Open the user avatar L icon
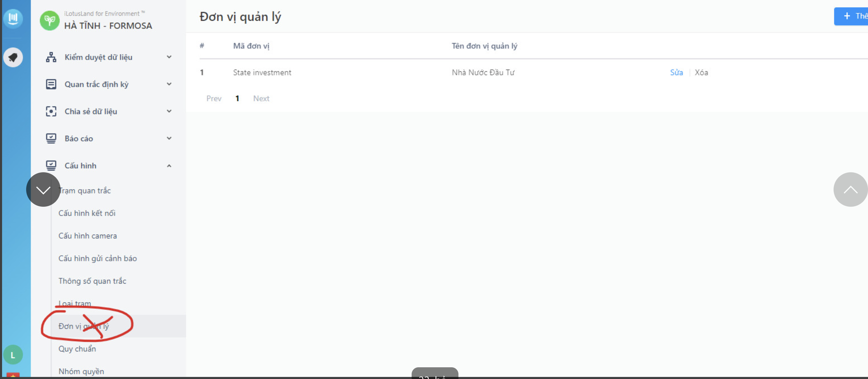The width and height of the screenshot is (868, 379). (x=13, y=355)
